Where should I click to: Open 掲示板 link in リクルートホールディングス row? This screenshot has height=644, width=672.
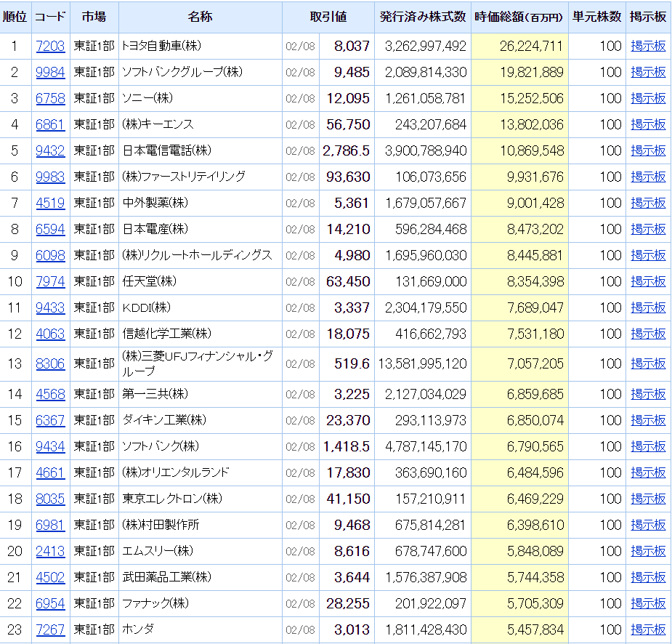648,255
